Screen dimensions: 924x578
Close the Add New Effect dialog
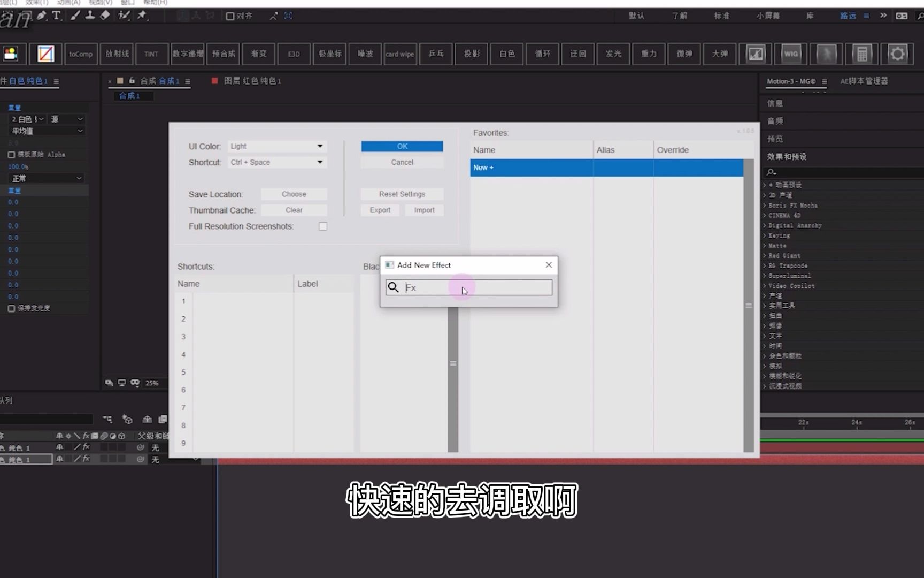coord(549,265)
